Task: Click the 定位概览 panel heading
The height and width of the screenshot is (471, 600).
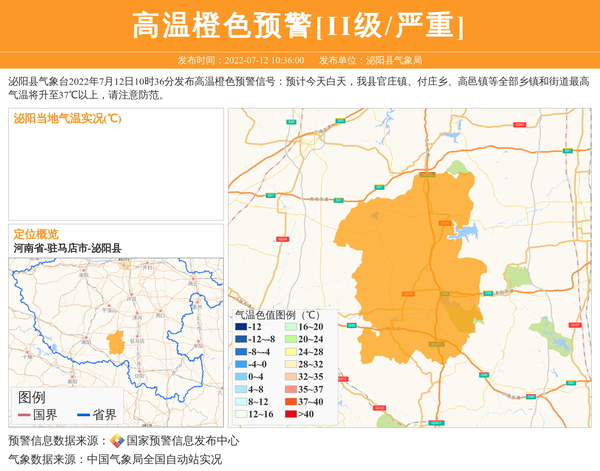Action: tap(36, 233)
